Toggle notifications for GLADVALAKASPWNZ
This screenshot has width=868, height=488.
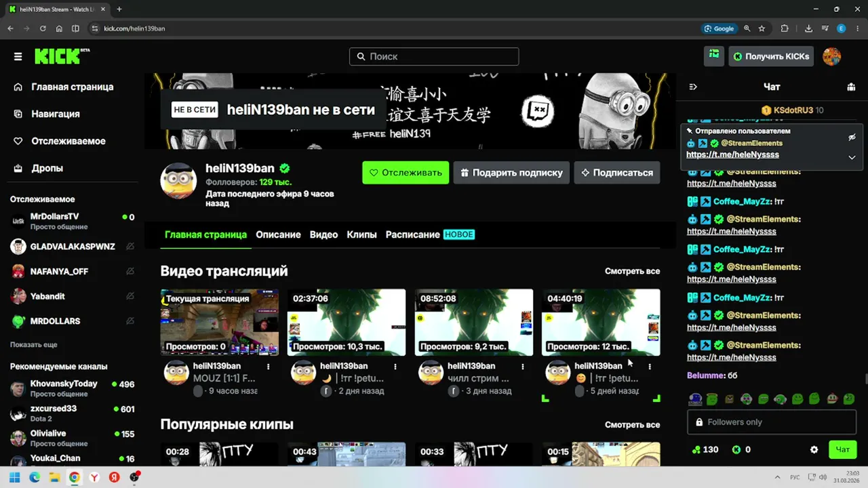130,247
